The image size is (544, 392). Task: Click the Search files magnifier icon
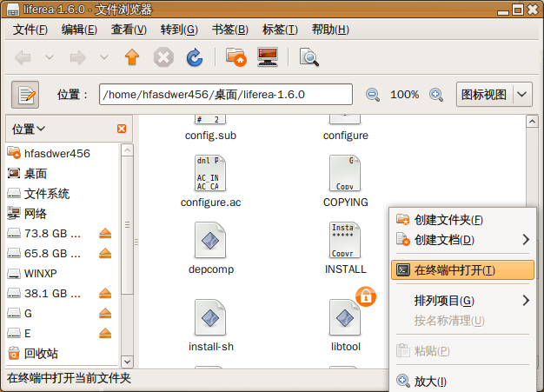308,56
